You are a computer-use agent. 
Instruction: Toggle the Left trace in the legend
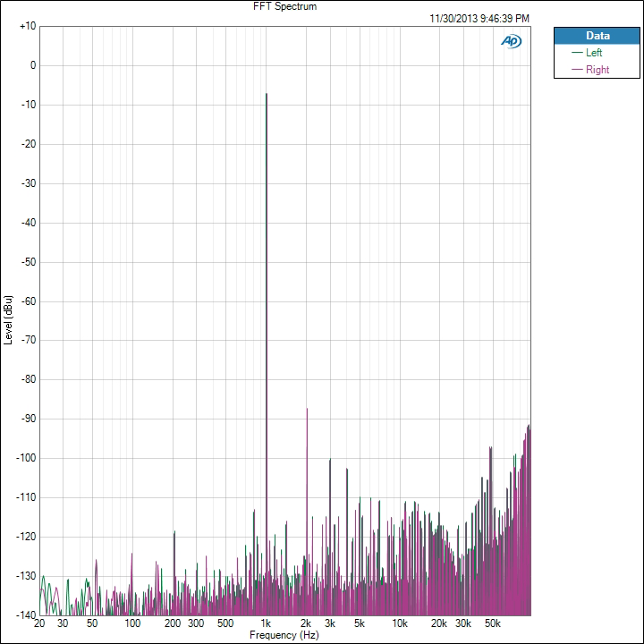pos(594,53)
